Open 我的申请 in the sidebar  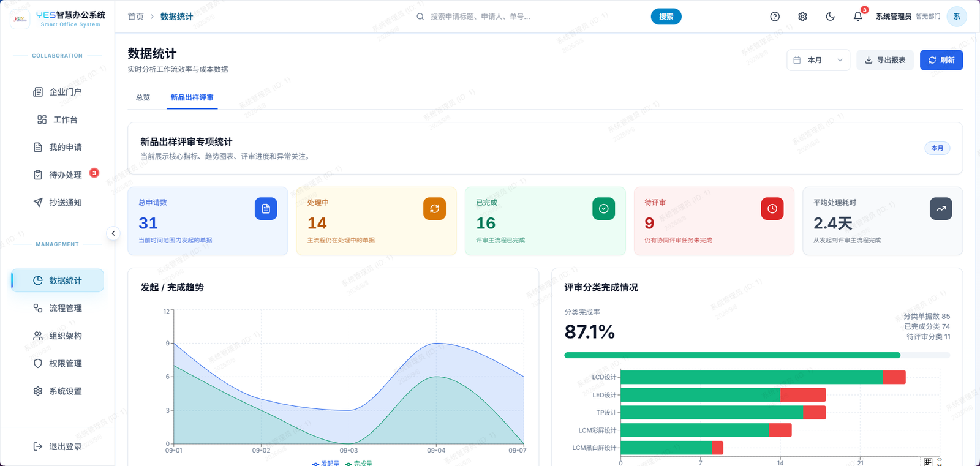(x=57, y=147)
